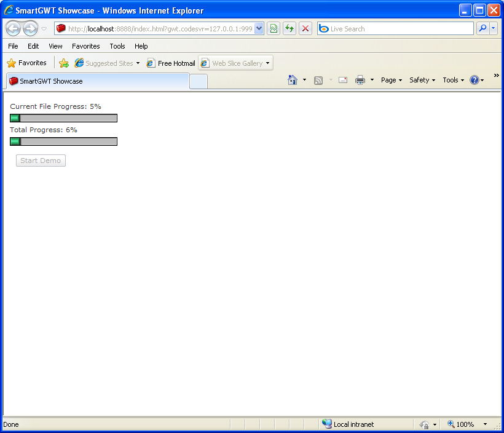Open the Favorites menu in menu bar
This screenshot has width=504, height=433.
click(86, 46)
